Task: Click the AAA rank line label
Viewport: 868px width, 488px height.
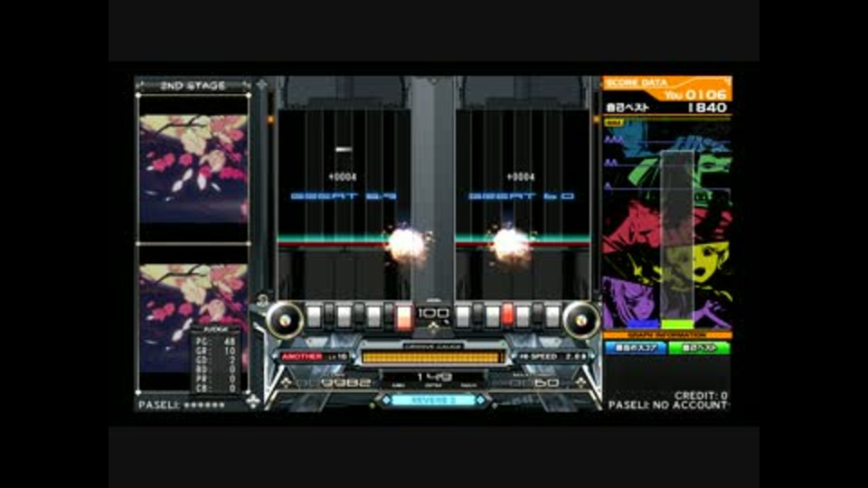Action: [x=613, y=140]
